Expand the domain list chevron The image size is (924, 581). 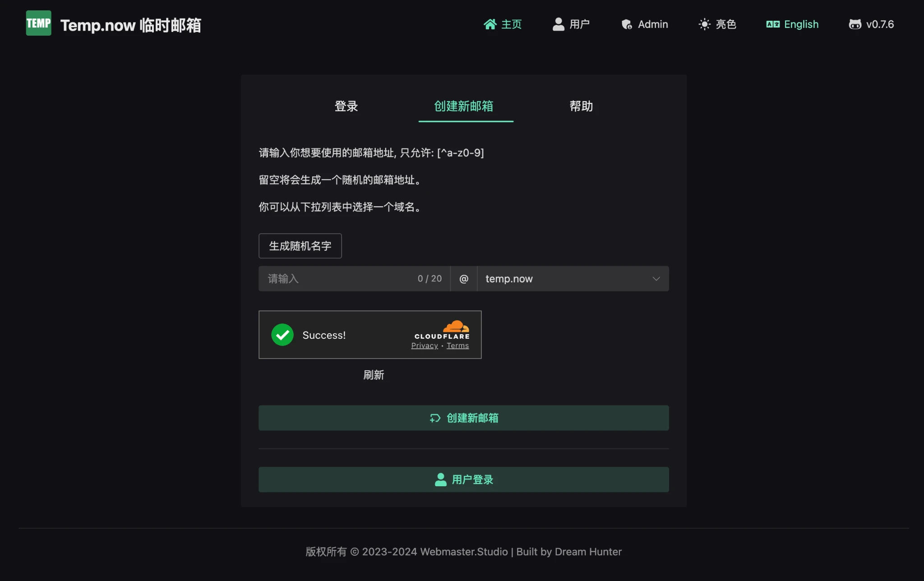pyautogui.click(x=656, y=278)
